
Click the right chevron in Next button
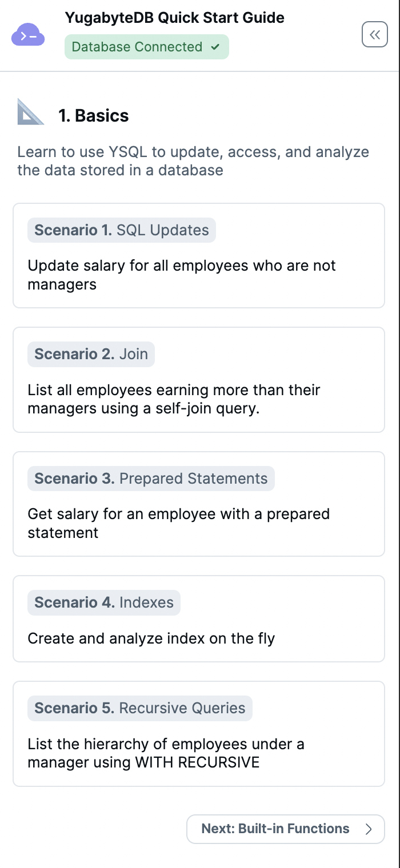click(369, 829)
